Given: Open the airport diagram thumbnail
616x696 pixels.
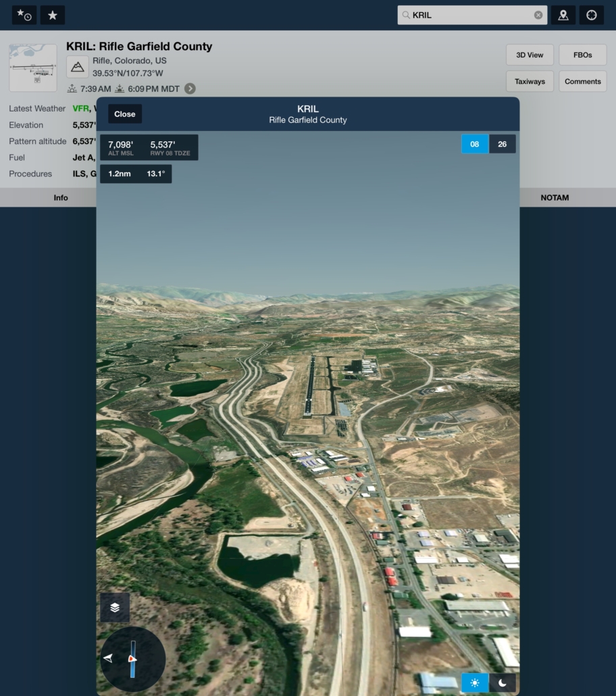Looking at the screenshot, I should coord(33,68).
